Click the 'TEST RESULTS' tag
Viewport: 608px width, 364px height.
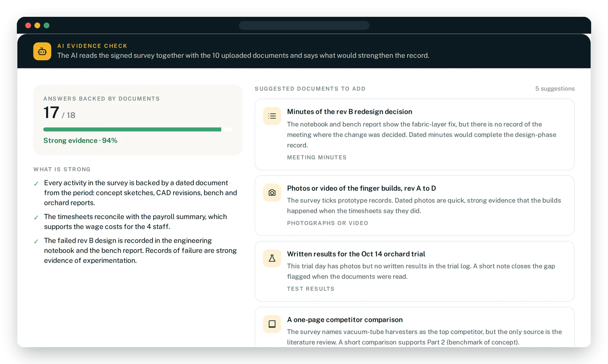[311, 289]
